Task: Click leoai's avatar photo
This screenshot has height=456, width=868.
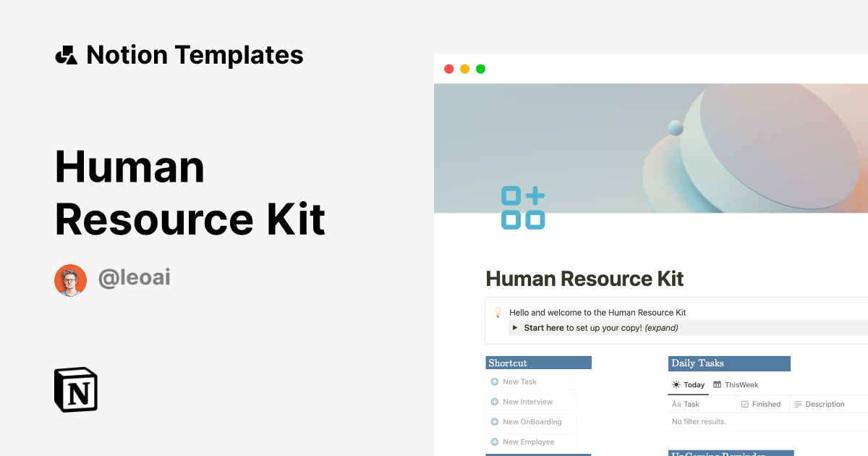Action: 70,279
